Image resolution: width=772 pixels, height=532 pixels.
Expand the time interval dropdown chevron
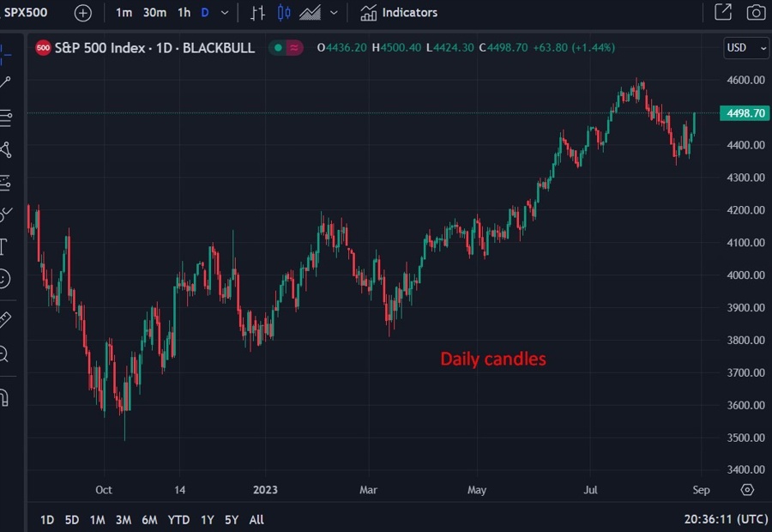coord(225,13)
